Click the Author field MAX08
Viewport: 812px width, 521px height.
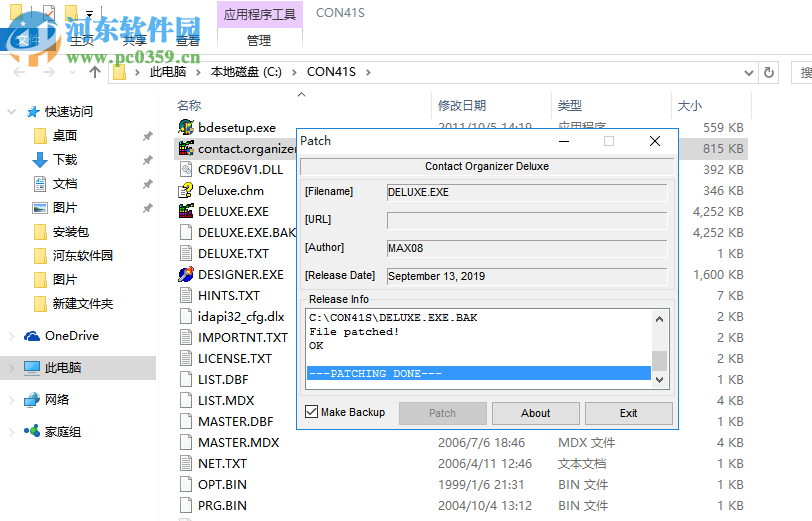tap(527, 248)
